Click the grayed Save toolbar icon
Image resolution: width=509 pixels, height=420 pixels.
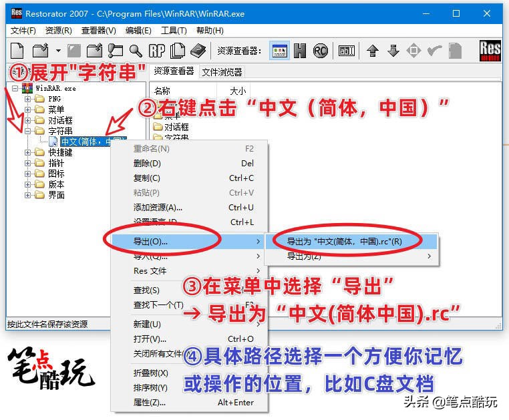74,51
